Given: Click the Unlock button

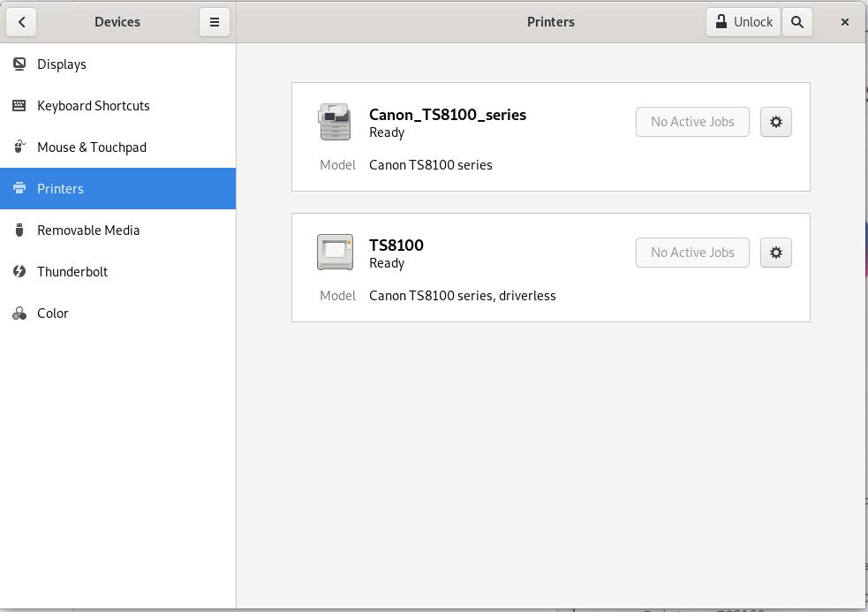Looking at the screenshot, I should click(743, 22).
